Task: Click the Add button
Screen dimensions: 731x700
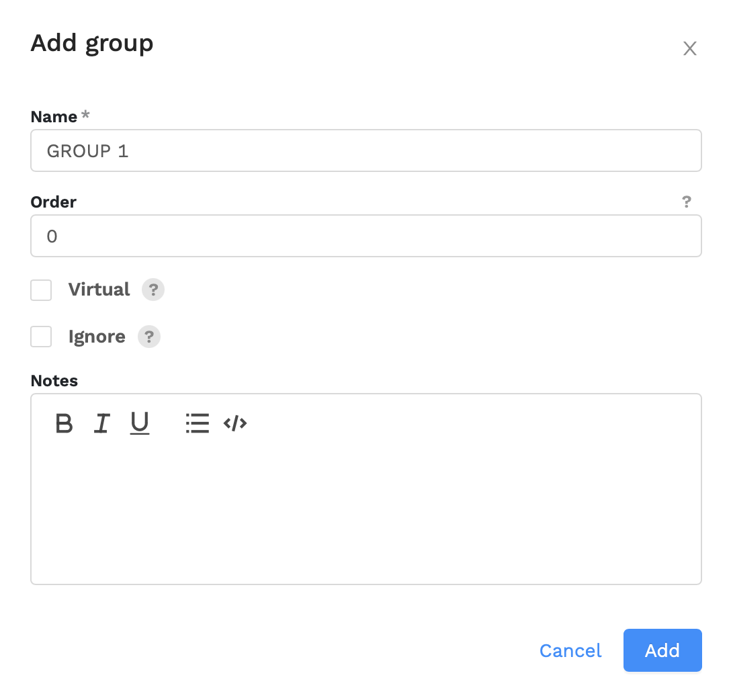Action: tap(662, 650)
